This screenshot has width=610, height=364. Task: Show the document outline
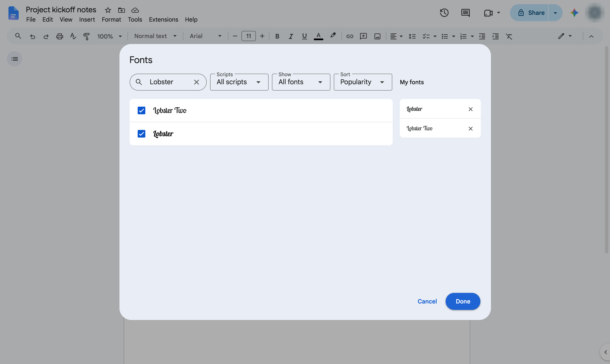click(x=14, y=59)
